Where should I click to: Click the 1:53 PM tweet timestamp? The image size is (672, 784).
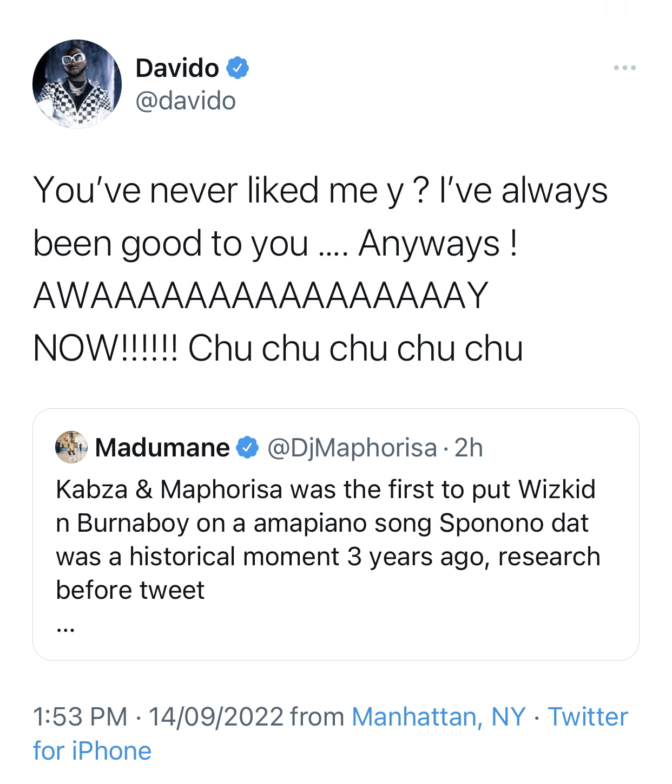[80, 717]
